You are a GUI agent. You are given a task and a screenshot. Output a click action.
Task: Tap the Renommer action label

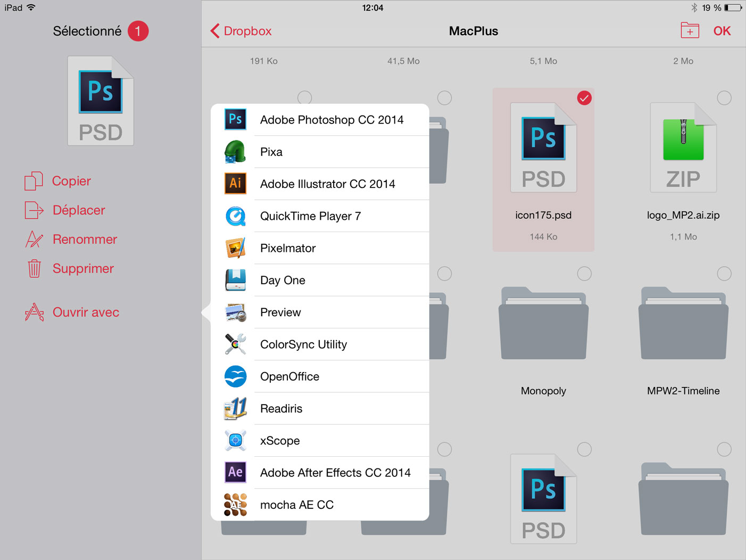click(x=85, y=240)
